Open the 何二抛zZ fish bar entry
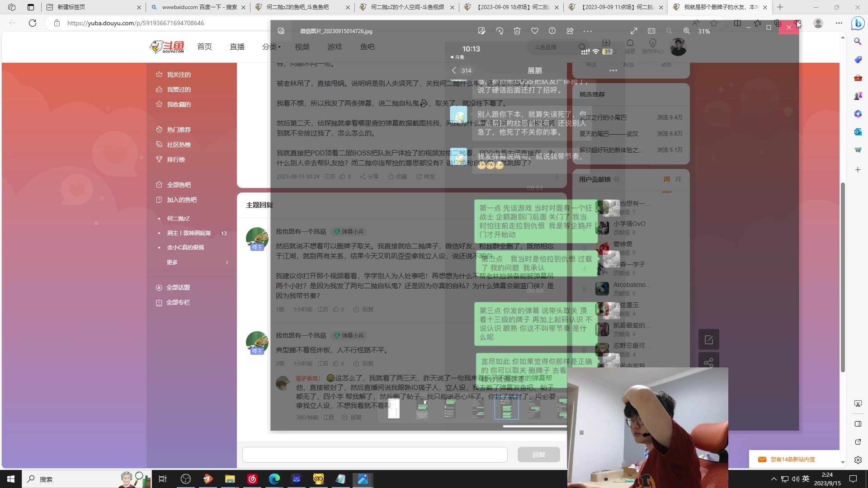The image size is (868, 488). (x=178, y=218)
